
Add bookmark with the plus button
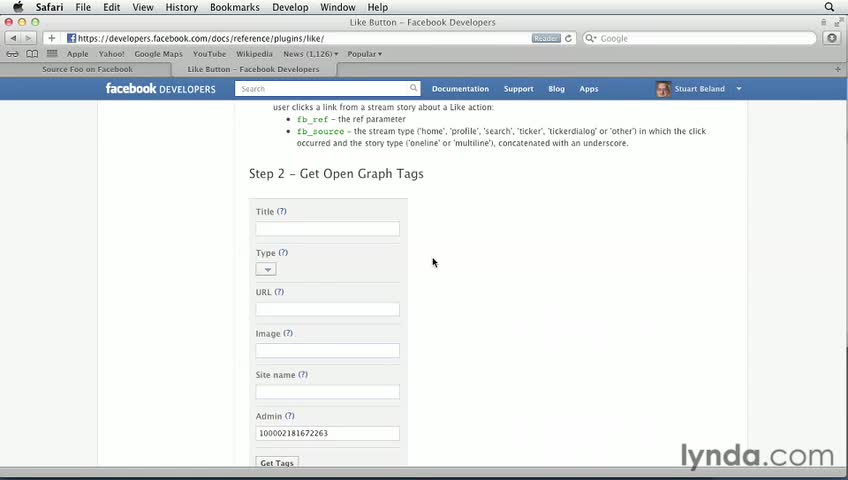[x=51, y=38]
